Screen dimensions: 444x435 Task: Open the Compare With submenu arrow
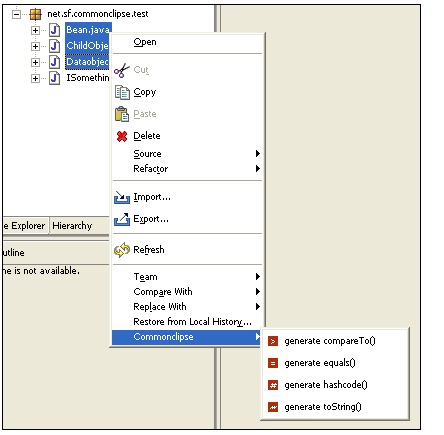coord(258,292)
